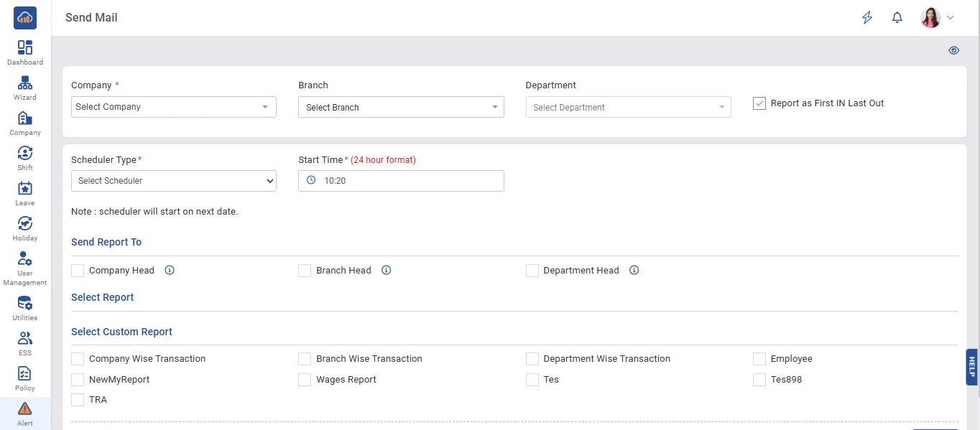The height and width of the screenshot is (430, 980).
Task: Click the notification bell icon
Action: click(x=897, y=18)
